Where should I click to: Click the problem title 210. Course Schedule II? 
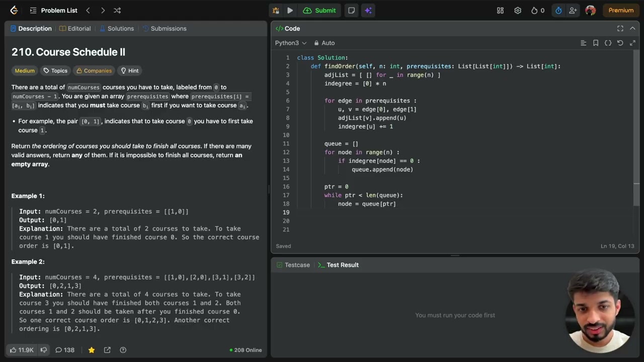[68, 52]
